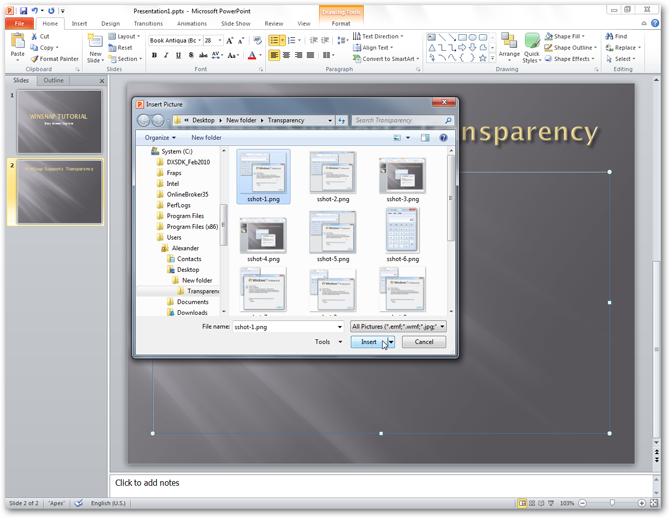The height and width of the screenshot is (518, 670).
Task: Toggle the preview pane icon in dialog
Action: (425, 138)
